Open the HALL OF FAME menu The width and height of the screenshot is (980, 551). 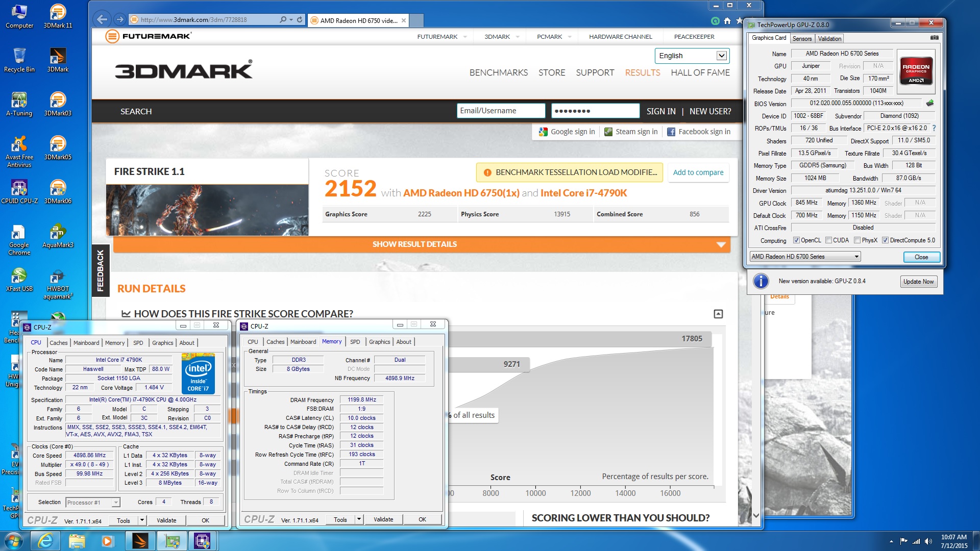[700, 72]
